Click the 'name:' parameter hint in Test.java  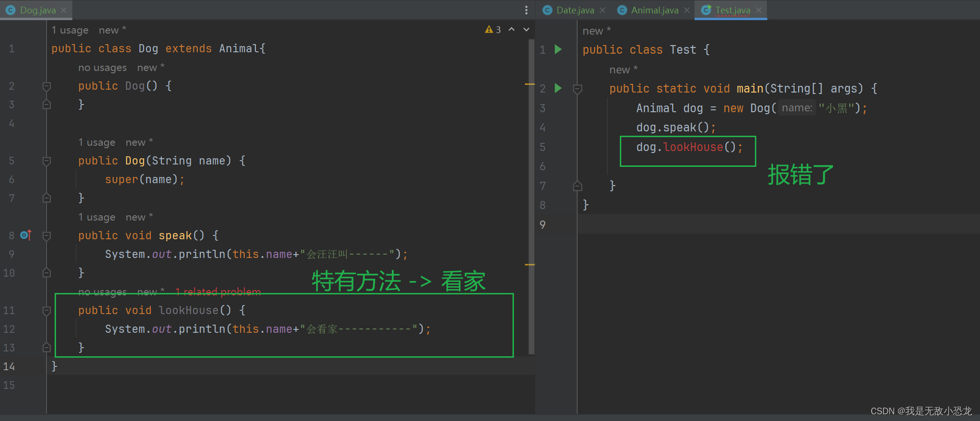pyautogui.click(x=797, y=108)
